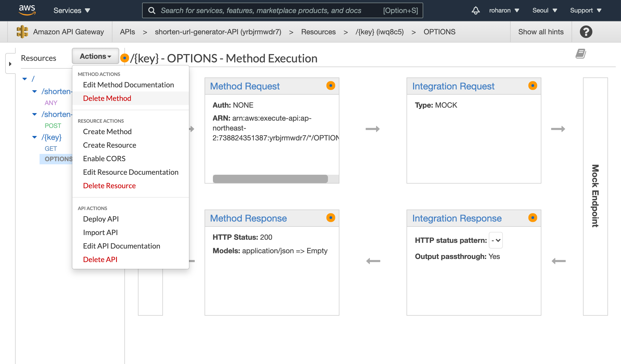This screenshot has height=364, width=621.
Task: Collapse the /{key} resource tree node
Action: click(34, 137)
